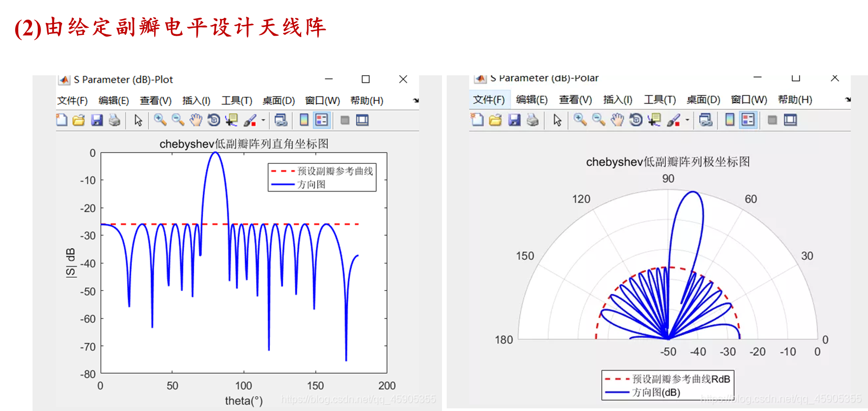
Task: Open 窗口(W) menu in Plot window
Action: click(322, 101)
